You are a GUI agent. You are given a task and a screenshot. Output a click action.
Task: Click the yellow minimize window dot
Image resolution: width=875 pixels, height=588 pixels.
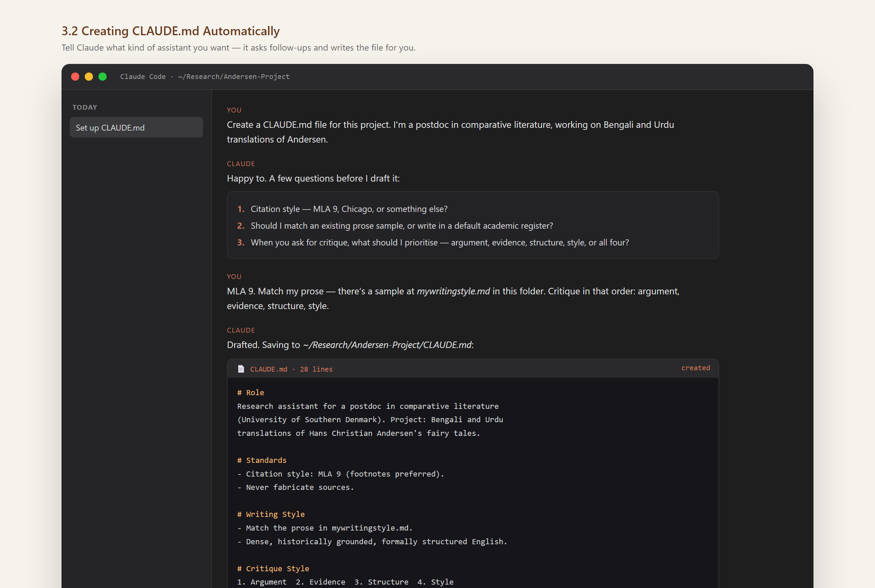coord(89,76)
